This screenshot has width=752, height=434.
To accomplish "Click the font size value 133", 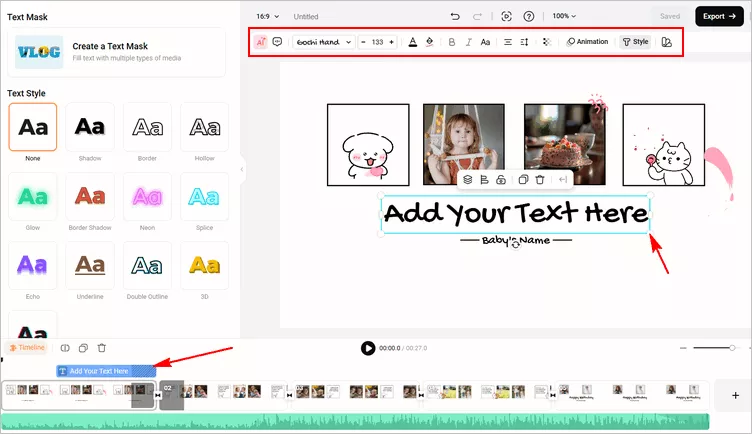I will (x=377, y=42).
